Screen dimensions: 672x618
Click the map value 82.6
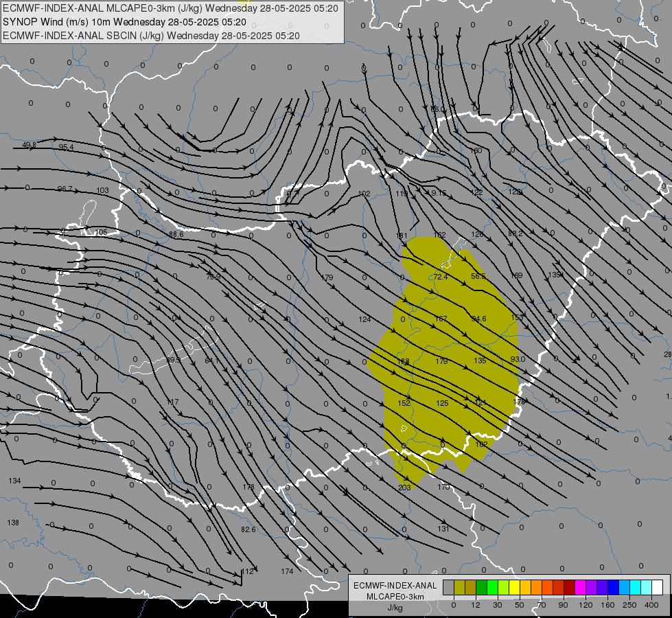coord(248,529)
